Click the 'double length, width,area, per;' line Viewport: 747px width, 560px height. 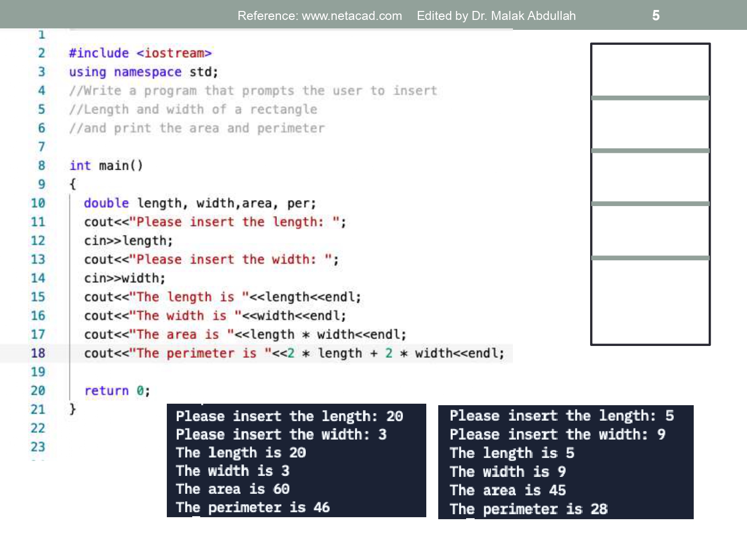[200, 204]
